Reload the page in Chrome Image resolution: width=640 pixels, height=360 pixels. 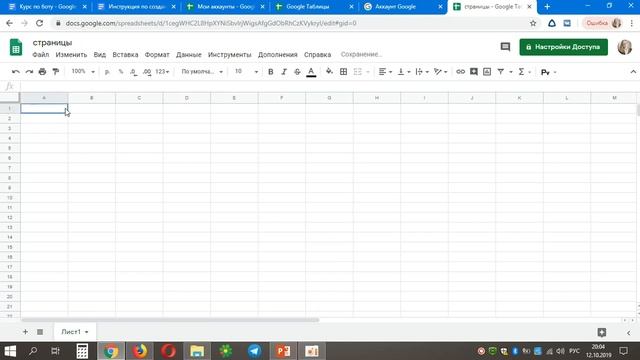[x=39, y=23]
